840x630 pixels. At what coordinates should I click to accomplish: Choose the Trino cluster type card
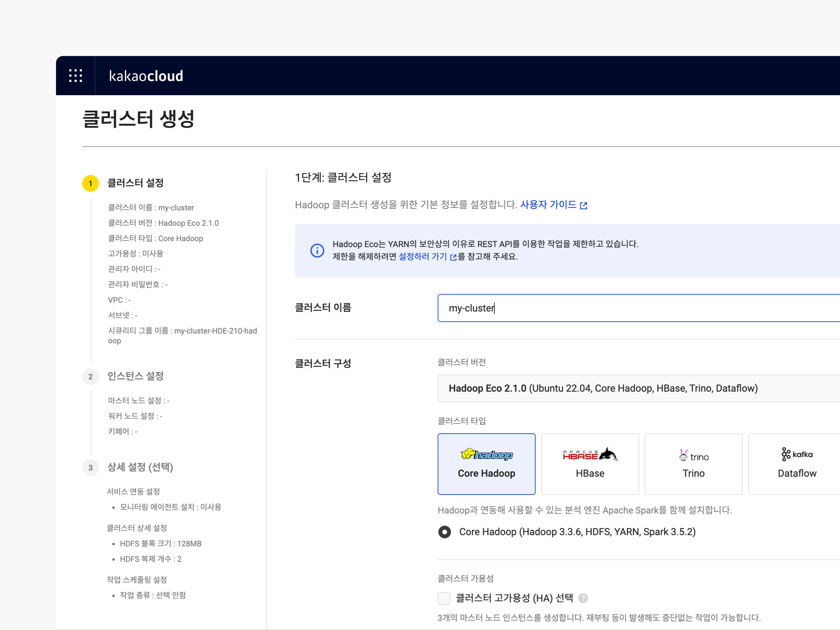(693, 464)
